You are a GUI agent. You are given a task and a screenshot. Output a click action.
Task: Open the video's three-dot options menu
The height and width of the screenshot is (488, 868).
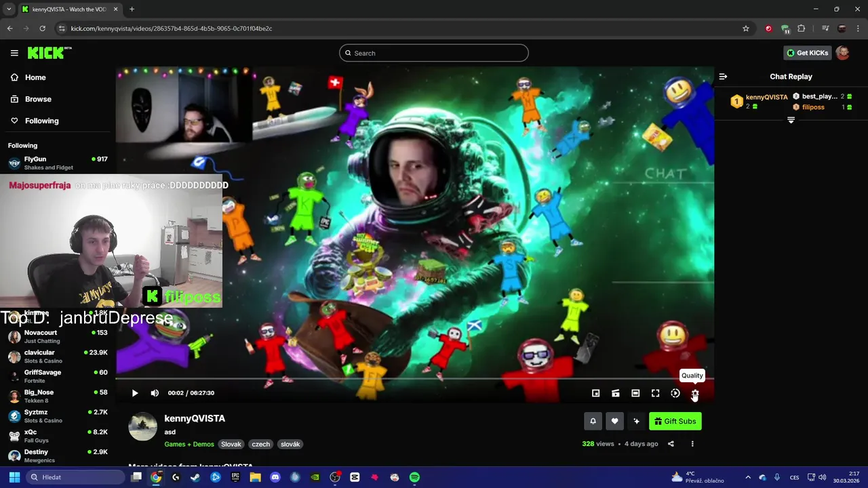point(692,444)
